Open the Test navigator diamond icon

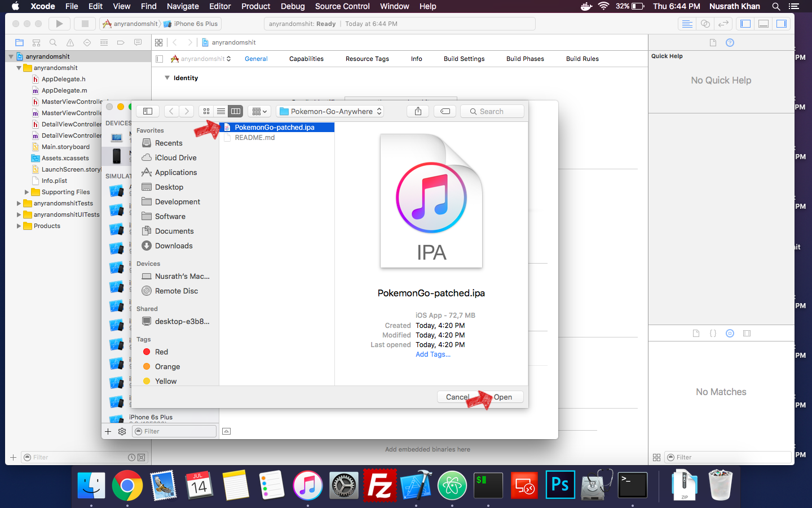click(x=87, y=42)
